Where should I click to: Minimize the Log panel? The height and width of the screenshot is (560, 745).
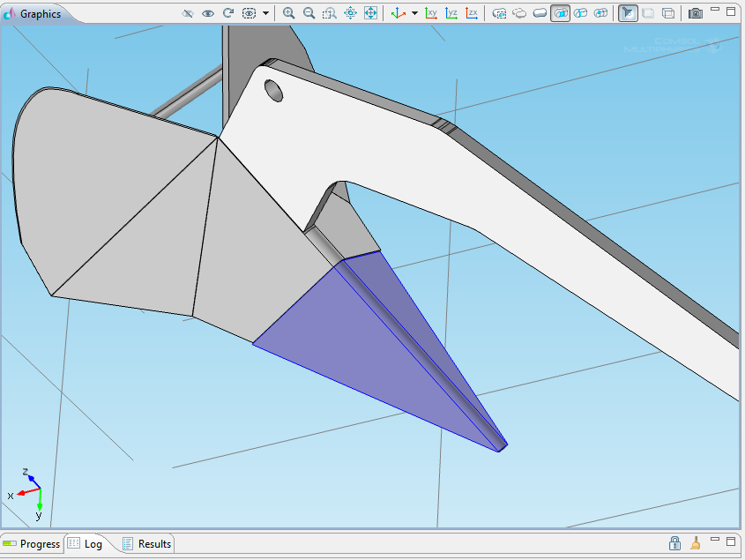click(715, 539)
